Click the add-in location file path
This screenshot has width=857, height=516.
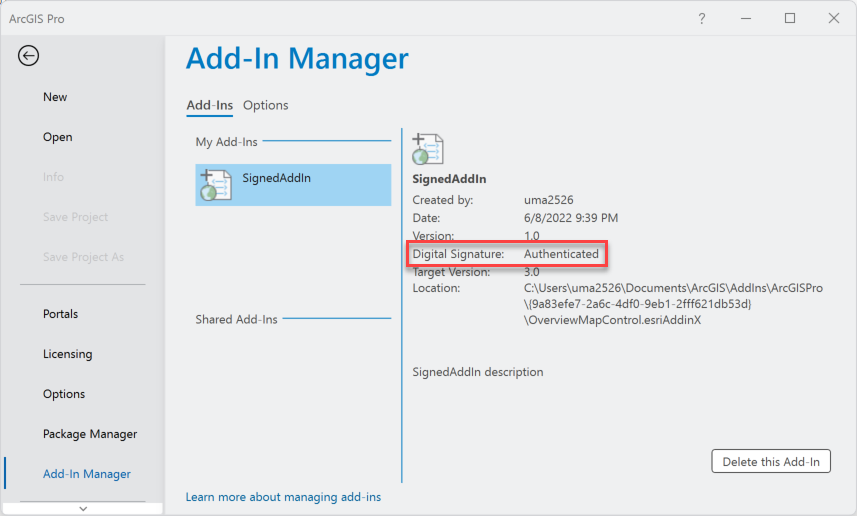pyautogui.click(x=673, y=303)
